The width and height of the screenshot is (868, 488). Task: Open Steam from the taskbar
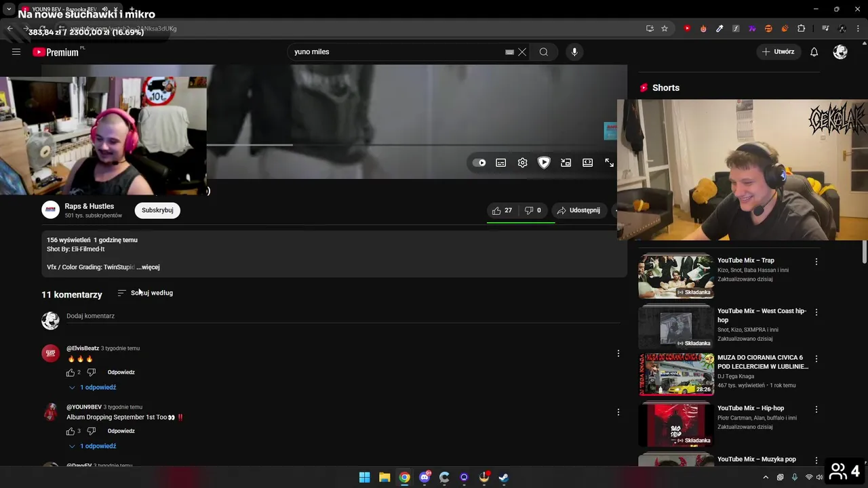pos(504,477)
